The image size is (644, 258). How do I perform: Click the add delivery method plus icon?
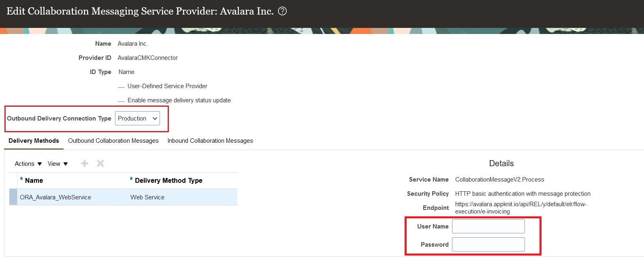tap(85, 163)
